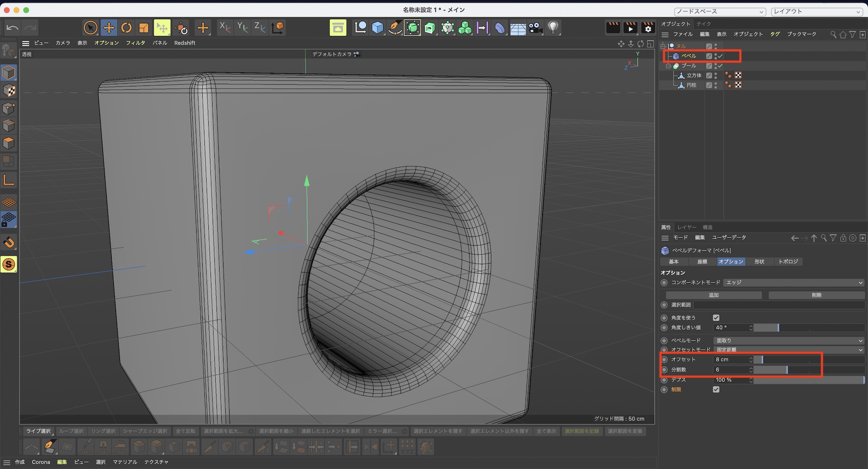The width and height of the screenshot is (868, 469).
Task: Open the フィルタ viewport menu
Action: 135,43
